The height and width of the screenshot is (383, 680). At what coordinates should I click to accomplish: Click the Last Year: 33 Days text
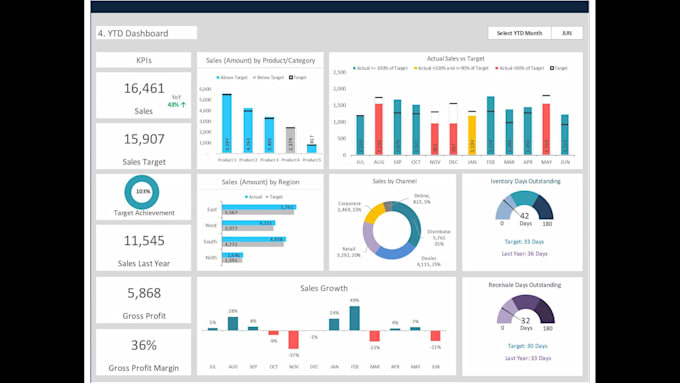pyautogui.click(x=528, y=358)
